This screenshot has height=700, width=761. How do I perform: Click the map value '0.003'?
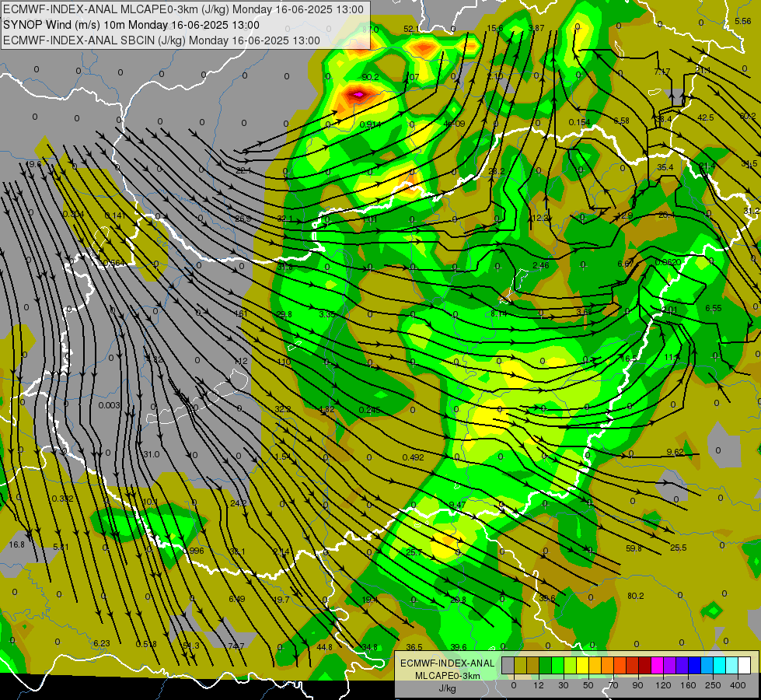tap(109, 405)
